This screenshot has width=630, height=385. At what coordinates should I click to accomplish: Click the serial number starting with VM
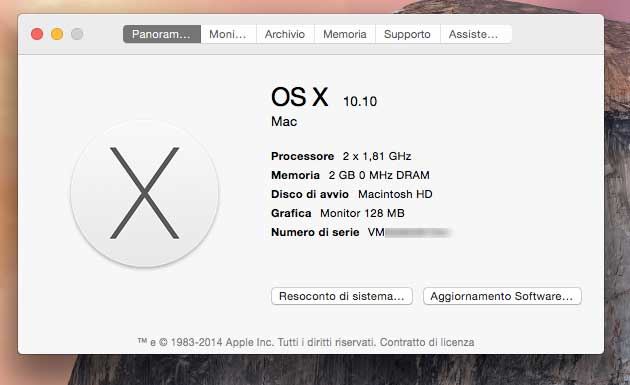click(x=409, y=232)
